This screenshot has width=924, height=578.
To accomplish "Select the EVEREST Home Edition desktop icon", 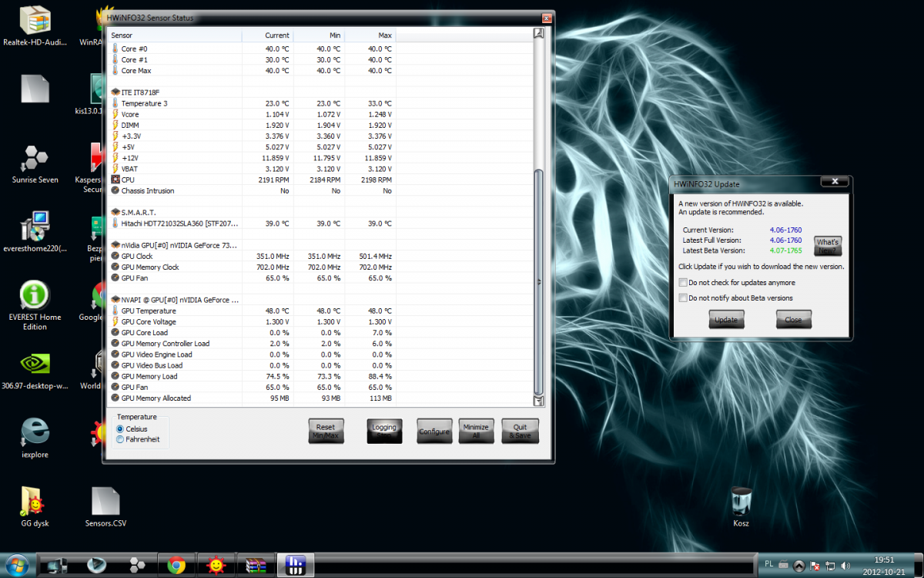I will pyautogui.click(x=35, y=306).
